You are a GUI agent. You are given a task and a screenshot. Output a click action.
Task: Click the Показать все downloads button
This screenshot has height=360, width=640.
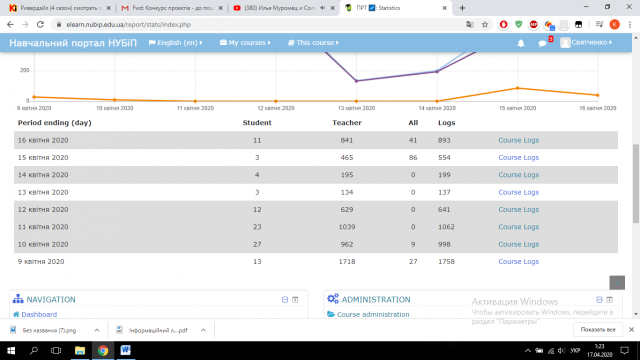[598, 330]
